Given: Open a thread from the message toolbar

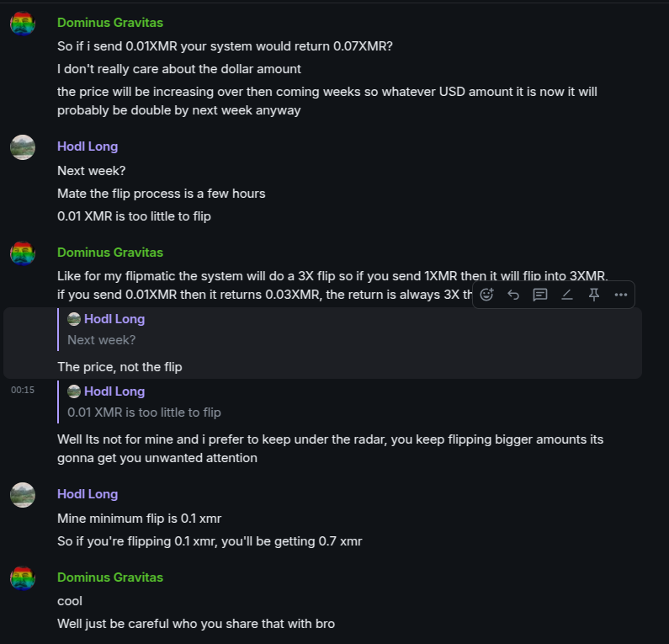Looking at the screenshot, I should [540, 295].
